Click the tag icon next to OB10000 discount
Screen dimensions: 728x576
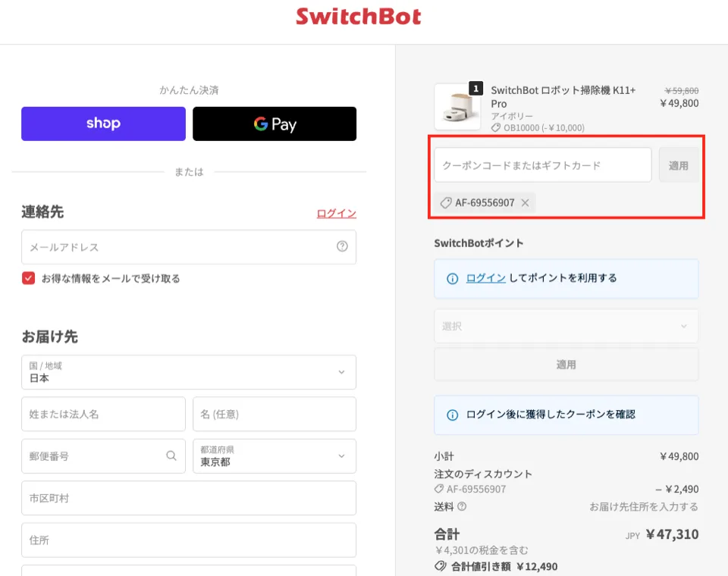coord(496,127)
